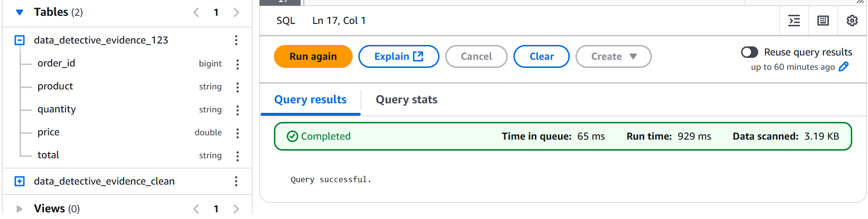Select the Query results tab
This screenshot has width=868, height=219.
coord(310,99)
